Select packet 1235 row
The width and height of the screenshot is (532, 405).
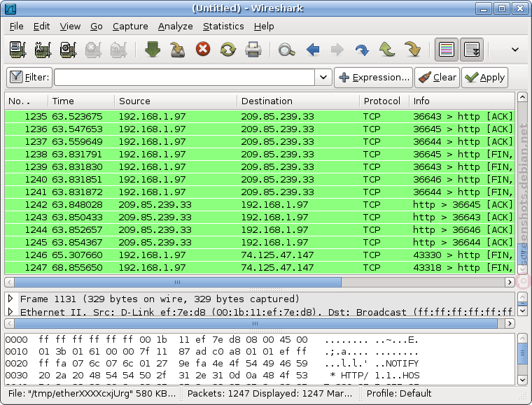coord(260,117)
